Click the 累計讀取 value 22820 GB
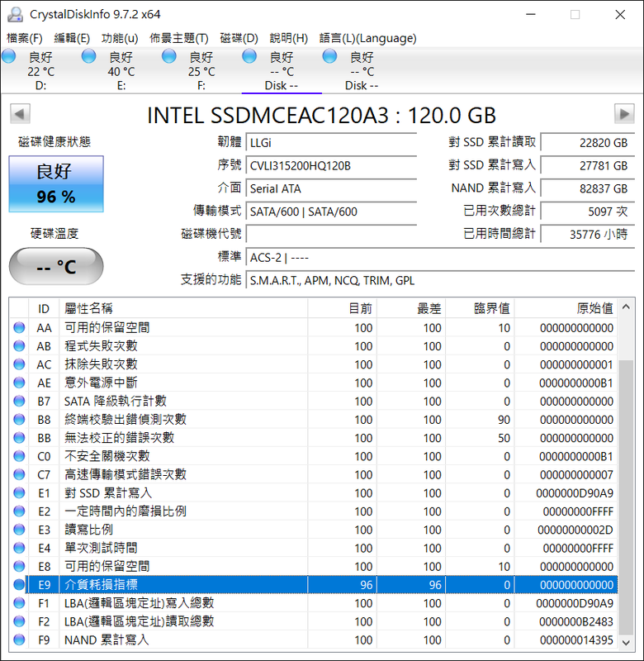Screen dimensions: 644x661 587,142
